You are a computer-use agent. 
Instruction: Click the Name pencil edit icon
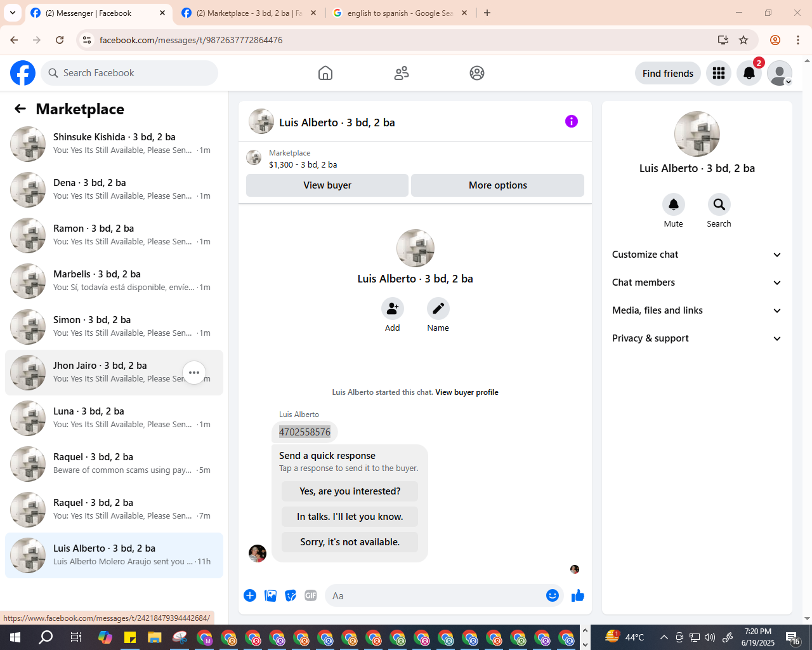[438, 308]
